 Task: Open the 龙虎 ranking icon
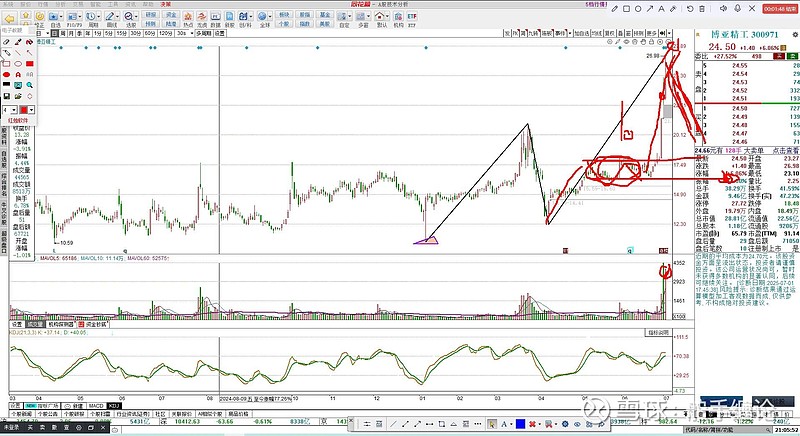click(202, 16)
